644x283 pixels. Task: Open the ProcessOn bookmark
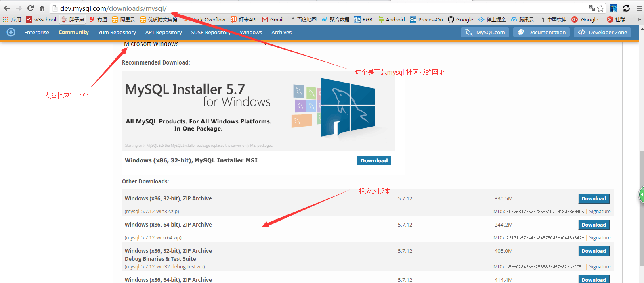(x=426, y=19)
